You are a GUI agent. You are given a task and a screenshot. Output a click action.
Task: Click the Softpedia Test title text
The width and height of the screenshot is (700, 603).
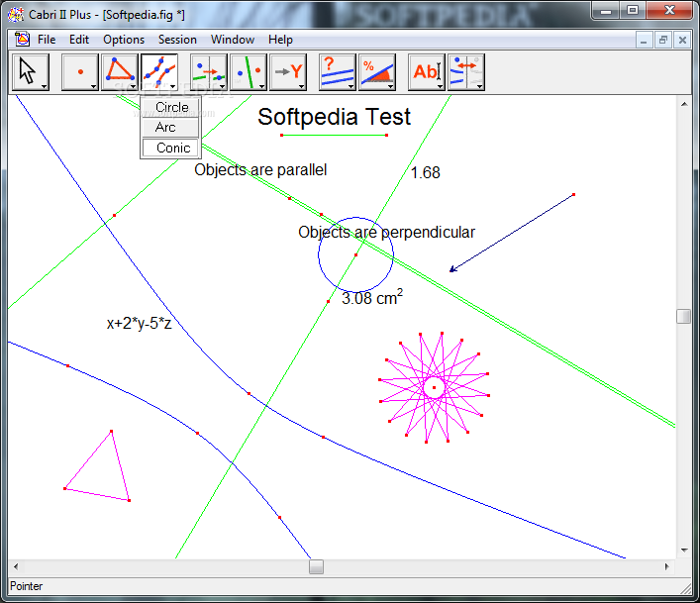click(334, 117)
